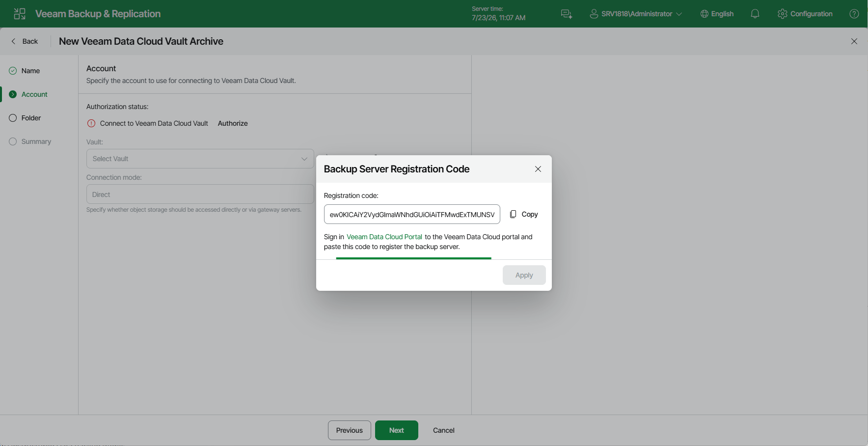Click the Back button label
868x446 pixels.
30,41
